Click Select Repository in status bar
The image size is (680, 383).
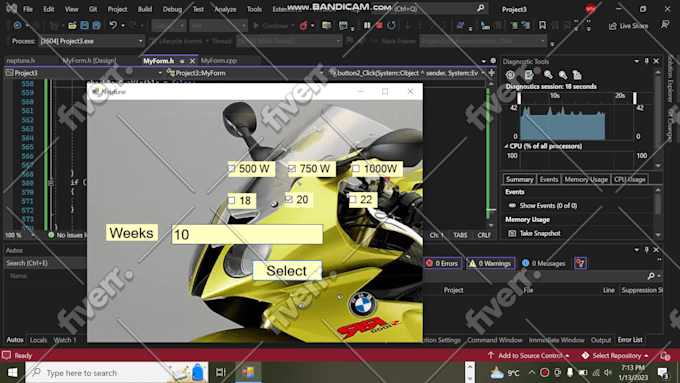(x=615, y=356)
